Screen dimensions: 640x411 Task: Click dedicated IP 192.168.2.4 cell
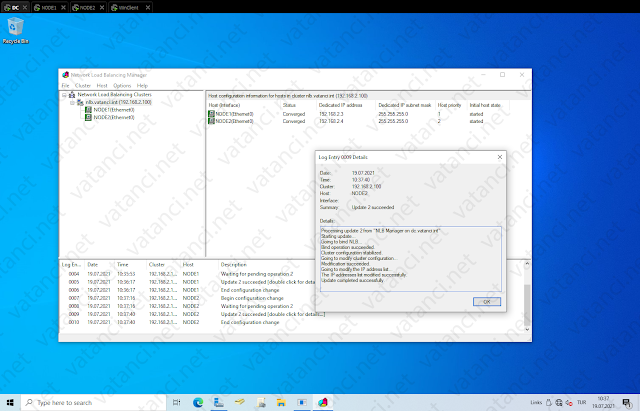(331, 122)
